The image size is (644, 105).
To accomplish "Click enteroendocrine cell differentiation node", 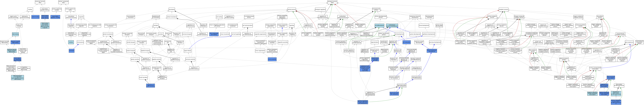I will point(417,68).
